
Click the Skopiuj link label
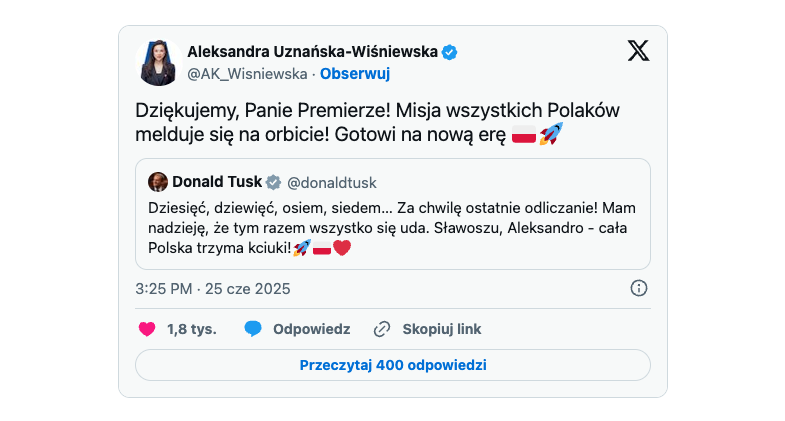pyautogui.click(x=441, y=329)
